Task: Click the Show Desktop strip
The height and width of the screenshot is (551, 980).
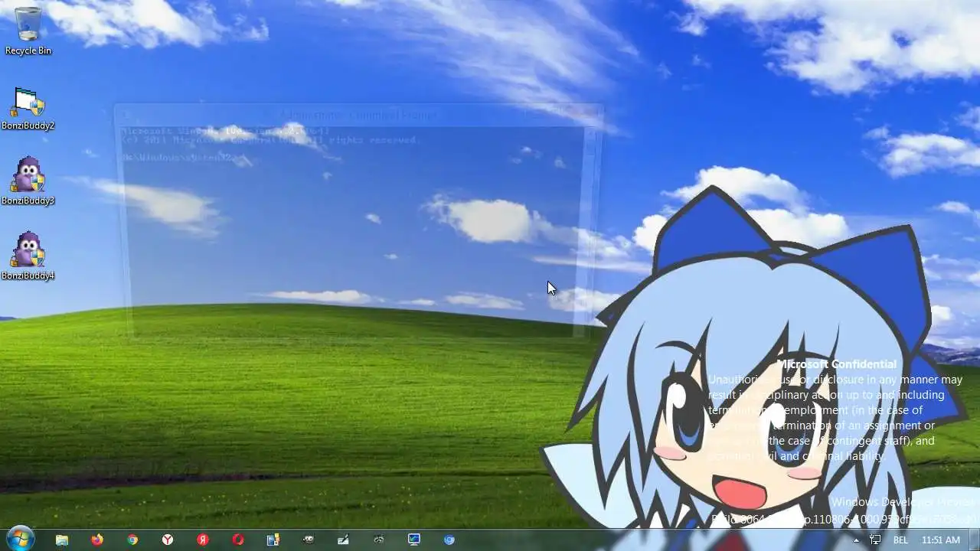Action: click(x=974, y=540)
